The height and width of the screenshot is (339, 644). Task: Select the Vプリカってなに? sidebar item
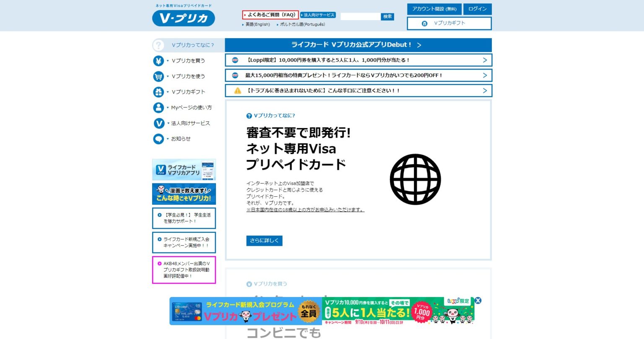188,45
